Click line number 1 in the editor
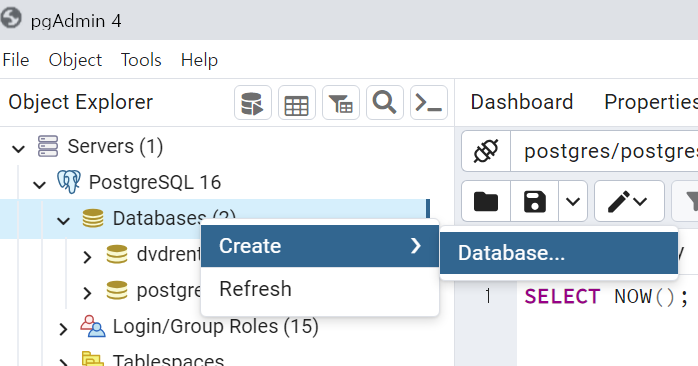 tap(488, 297)
